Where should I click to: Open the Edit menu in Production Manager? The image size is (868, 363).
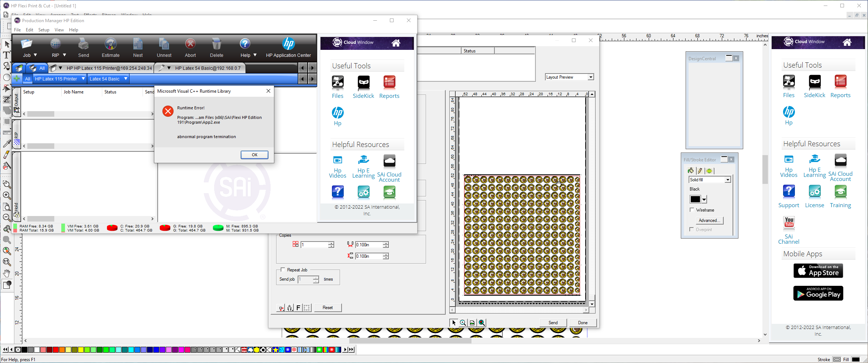[x=30, y=30]
